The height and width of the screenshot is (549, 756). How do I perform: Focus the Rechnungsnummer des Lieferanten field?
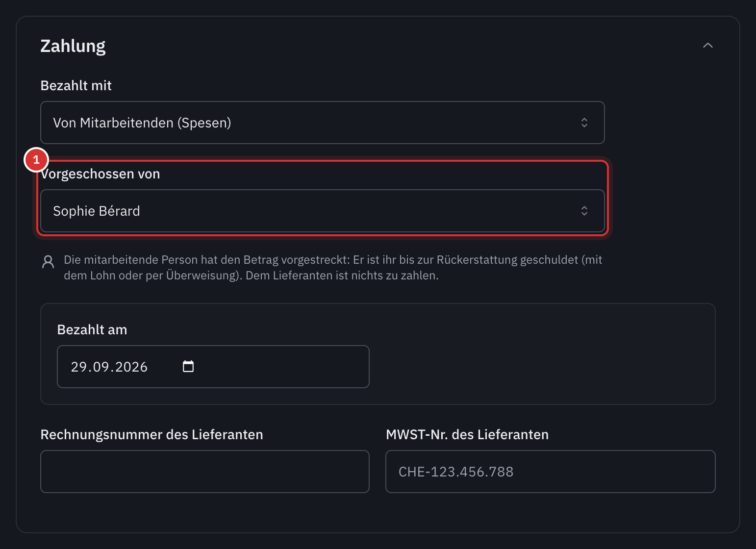[205, 472]
